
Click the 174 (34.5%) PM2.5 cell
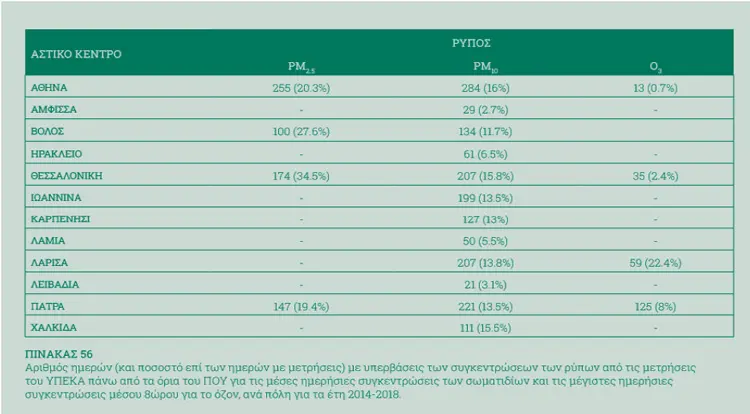tap(301, 176)
